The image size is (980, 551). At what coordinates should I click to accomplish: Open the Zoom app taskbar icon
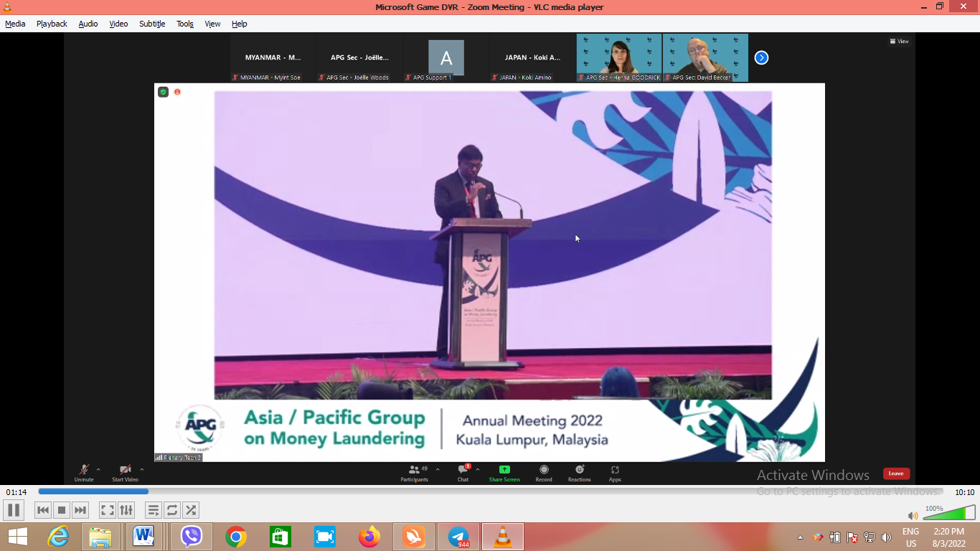[325, 537]
